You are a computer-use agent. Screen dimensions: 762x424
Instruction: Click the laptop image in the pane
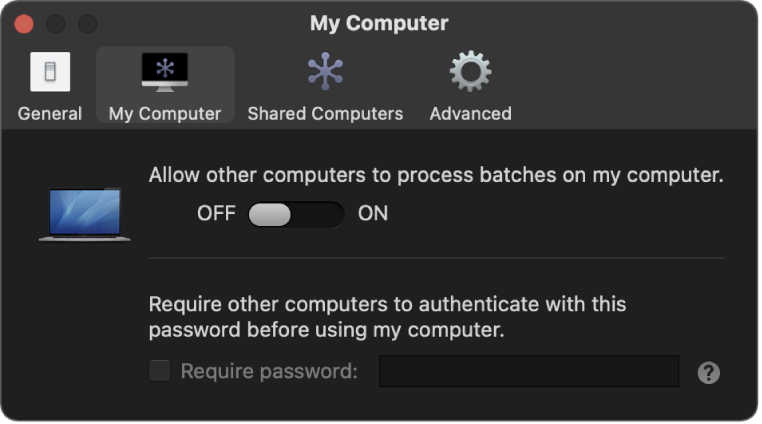[85, 215]
